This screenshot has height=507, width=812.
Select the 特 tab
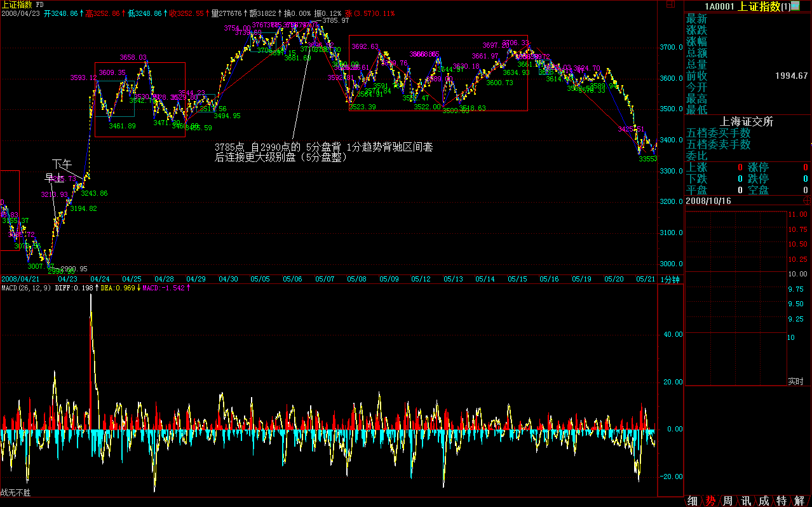(782, 501)
